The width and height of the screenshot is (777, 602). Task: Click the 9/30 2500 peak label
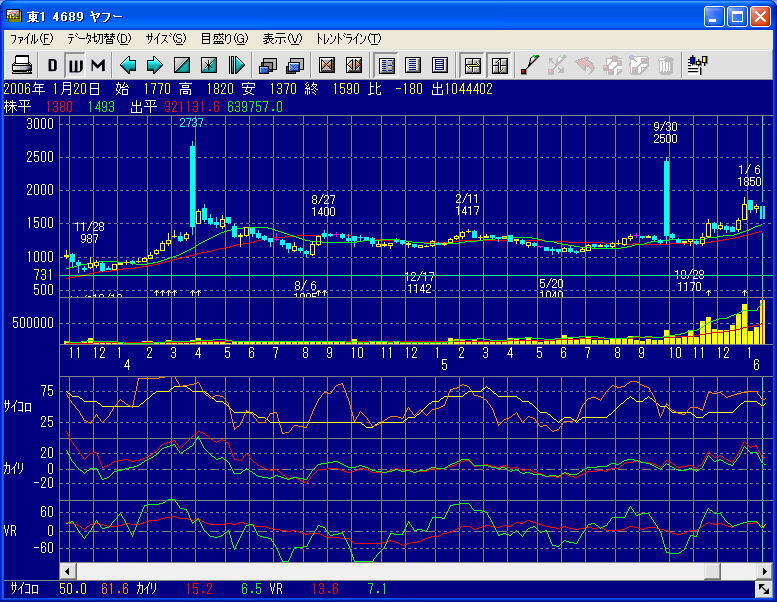(x=665, y=132)
